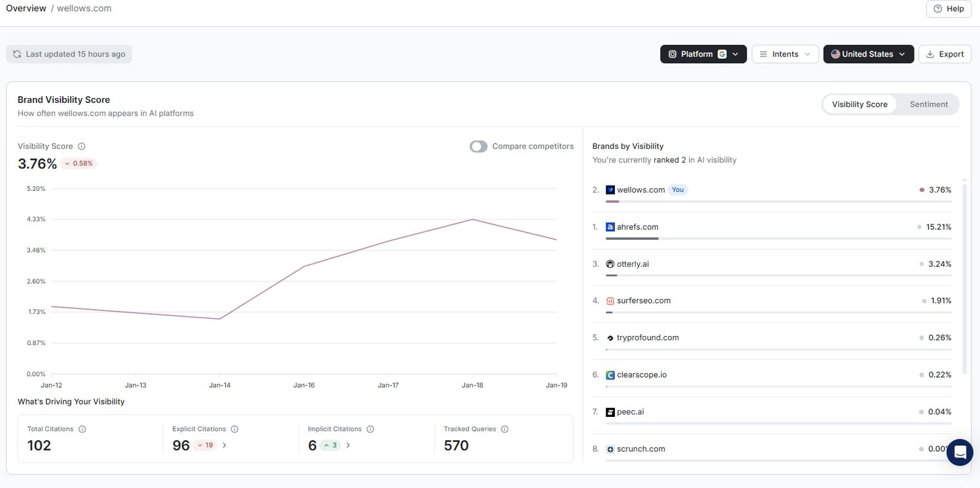
Task: Go to Overview in the breadcrumb
Action: (x=26, y=9)
